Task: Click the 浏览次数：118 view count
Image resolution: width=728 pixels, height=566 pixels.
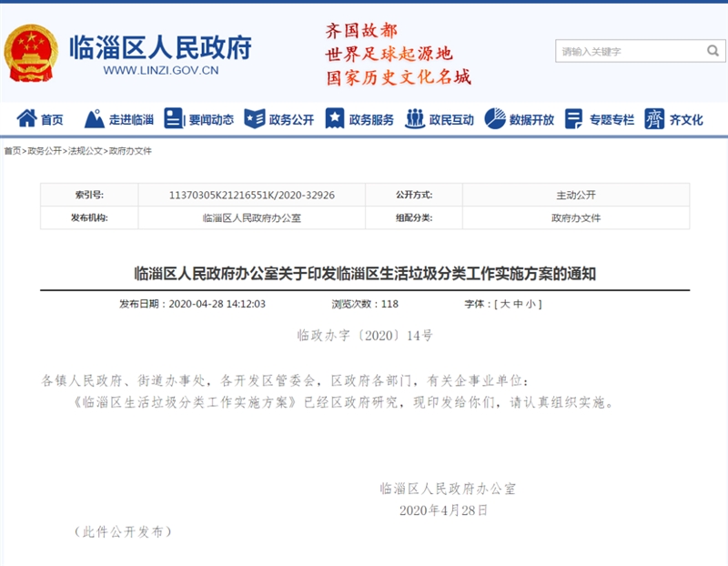Action: (365, 304)
